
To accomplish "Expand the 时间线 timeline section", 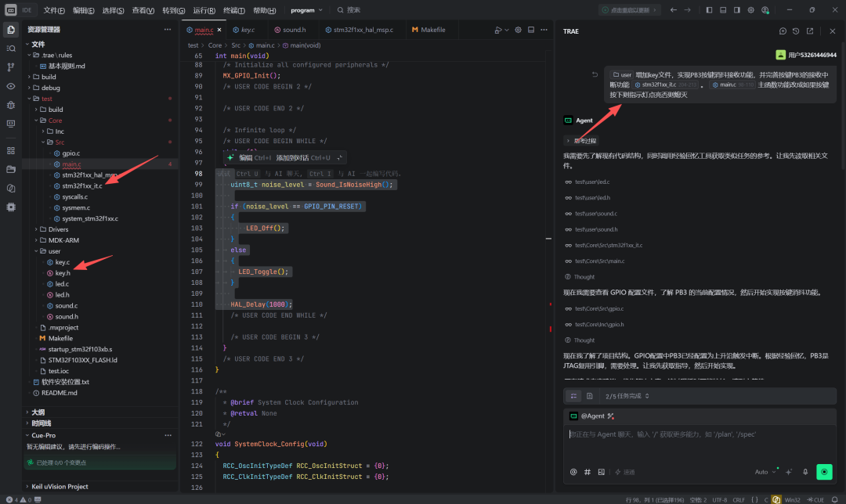I will [x=41, y=423].
